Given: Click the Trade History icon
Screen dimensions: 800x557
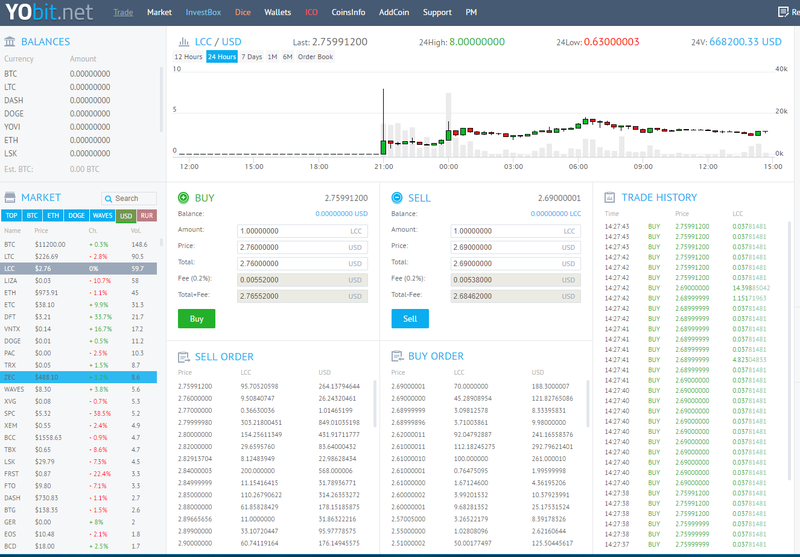Looking at the screenshot, I should click(610, 197).
